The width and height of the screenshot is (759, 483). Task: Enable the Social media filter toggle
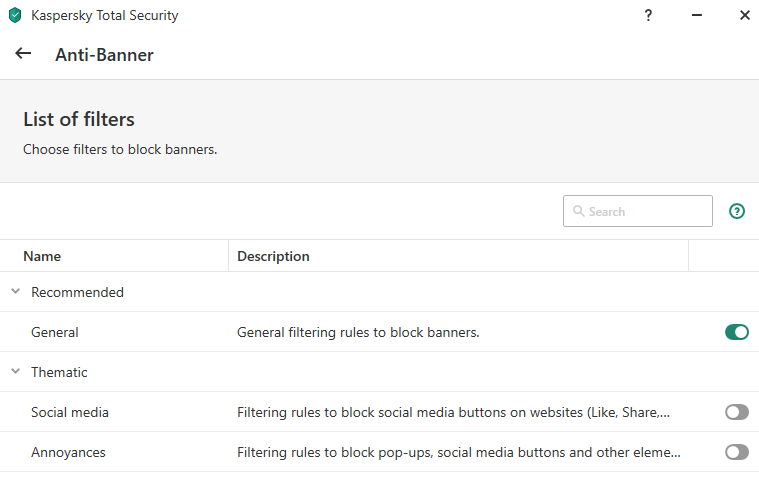[737, 412]
